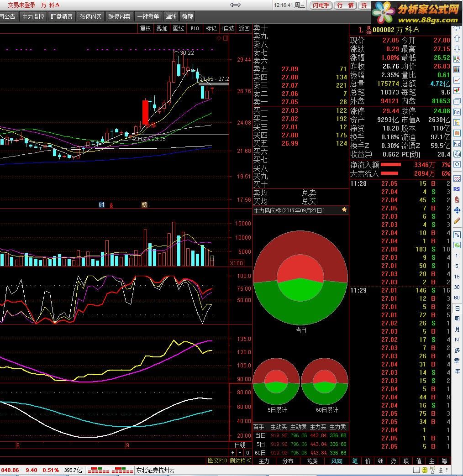Collapse the sidebar with 侧边栏< button

240,460
